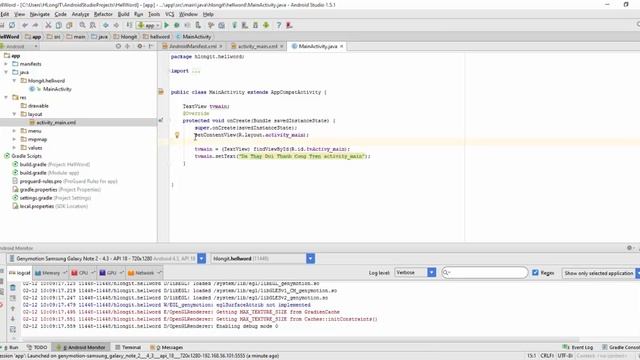Expand the values folder under res
This screenshot has width=640, height=360.
14,148
